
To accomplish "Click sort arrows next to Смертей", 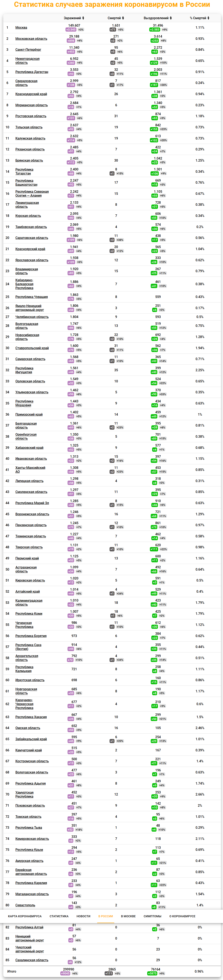I will (x=123, y=18).
